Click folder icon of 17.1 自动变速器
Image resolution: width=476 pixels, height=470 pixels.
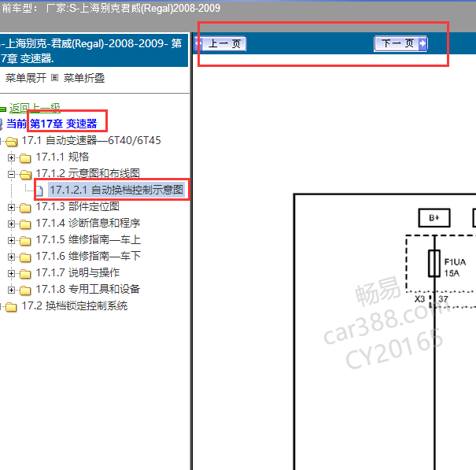click(x=12, y=141)
